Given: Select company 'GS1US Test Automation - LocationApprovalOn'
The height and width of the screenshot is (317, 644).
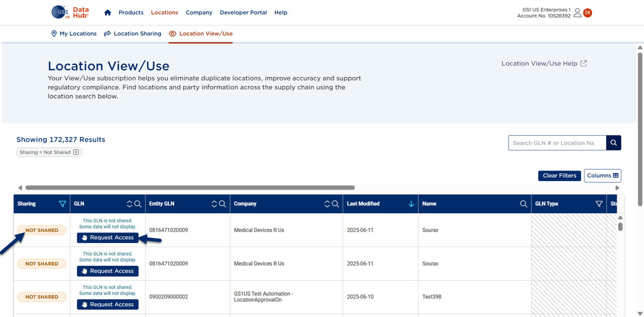Looking at the screenshot, I should pyautogui.click(x=263, y=297).
